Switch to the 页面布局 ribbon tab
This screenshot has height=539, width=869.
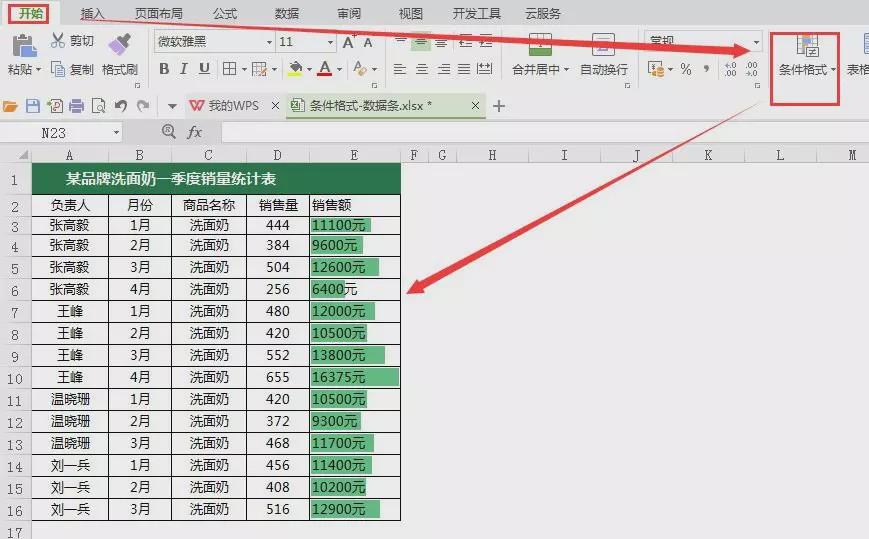tap(159, 13)
